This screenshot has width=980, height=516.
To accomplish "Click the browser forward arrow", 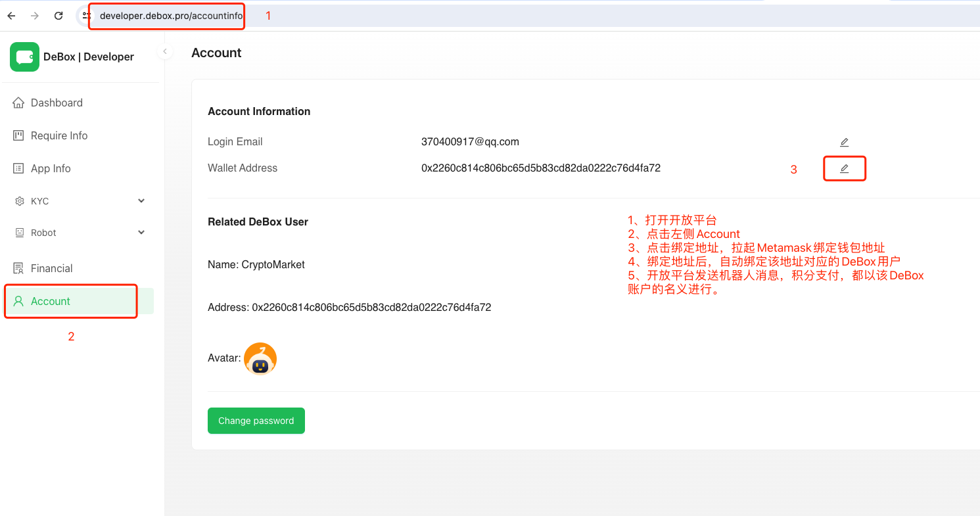I will pos(35,16).
